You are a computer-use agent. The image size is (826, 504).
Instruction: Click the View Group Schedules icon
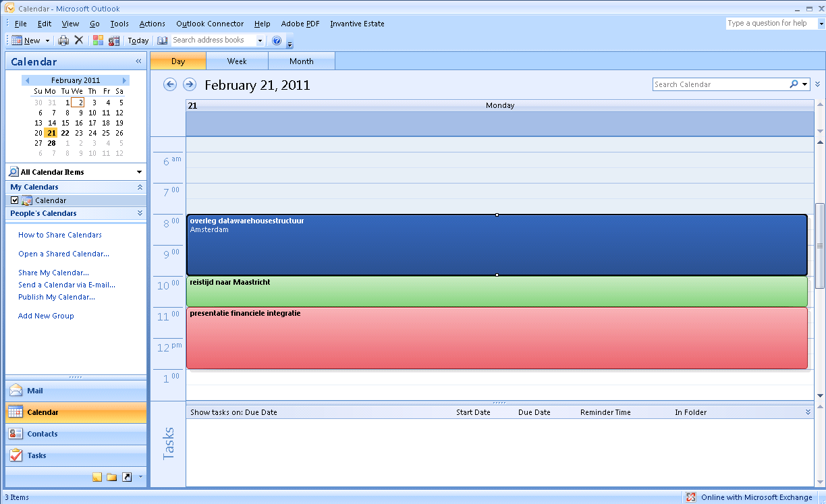(113, 40)
